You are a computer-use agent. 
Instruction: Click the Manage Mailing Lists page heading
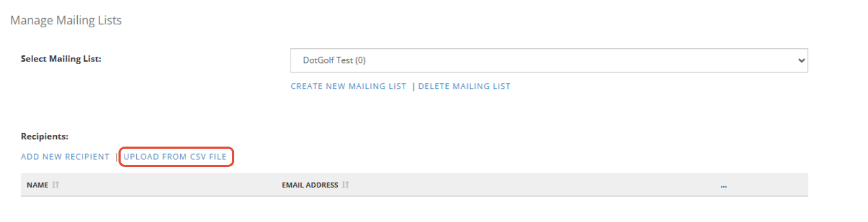point(66,20)
